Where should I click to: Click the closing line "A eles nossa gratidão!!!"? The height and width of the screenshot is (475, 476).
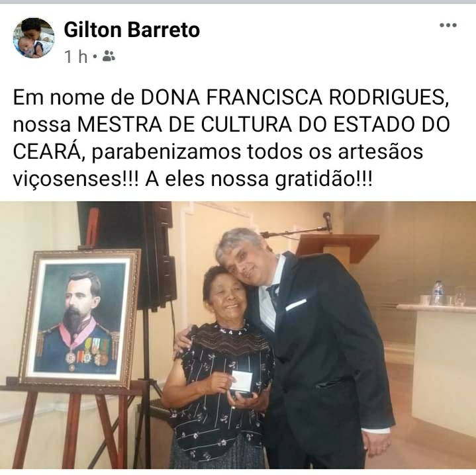pyautogui.click(x=259, y=179)
